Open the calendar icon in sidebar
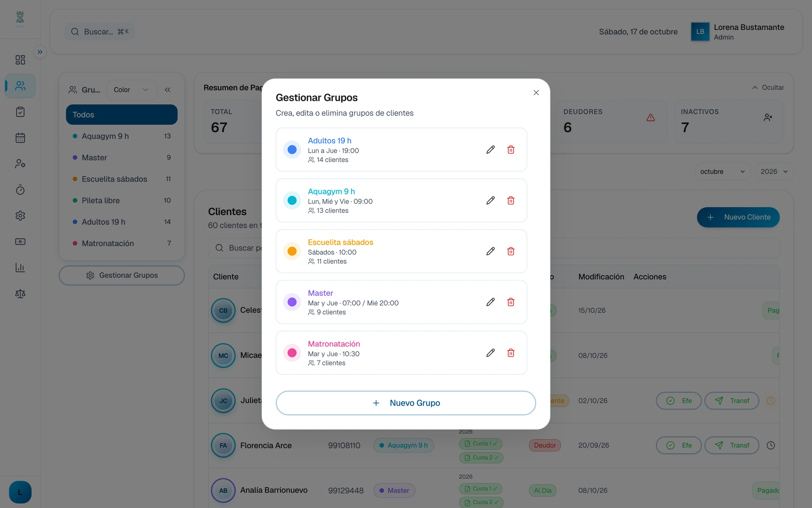The width and height of the screenshot is (812, 508). [20, 138]
